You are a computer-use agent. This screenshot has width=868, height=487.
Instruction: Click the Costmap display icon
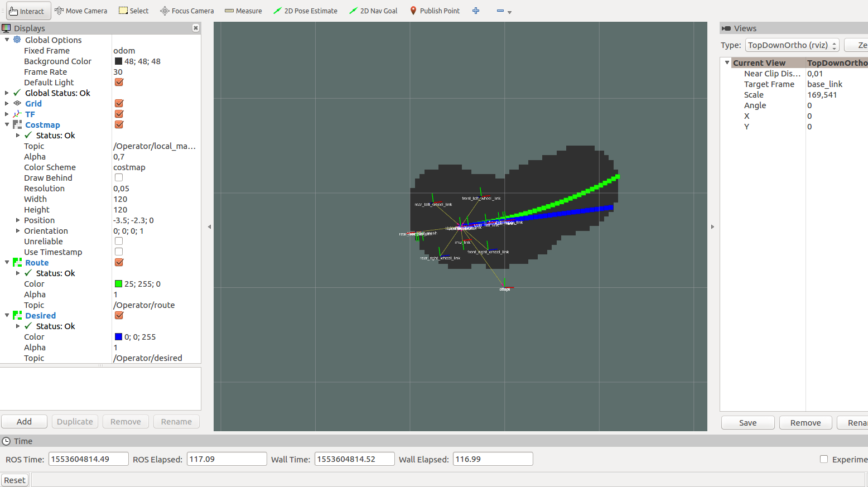point(17,124)
